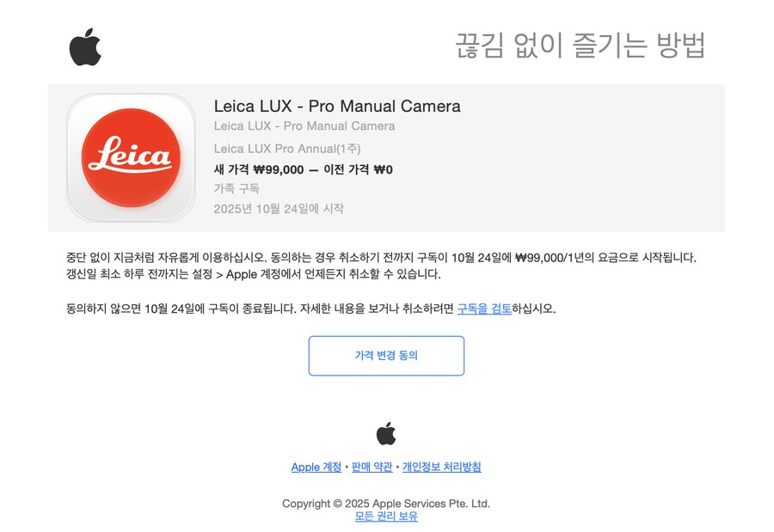Click the 가격 변경 동의 button
Screen dimensions: 774x532
(386, 355)
